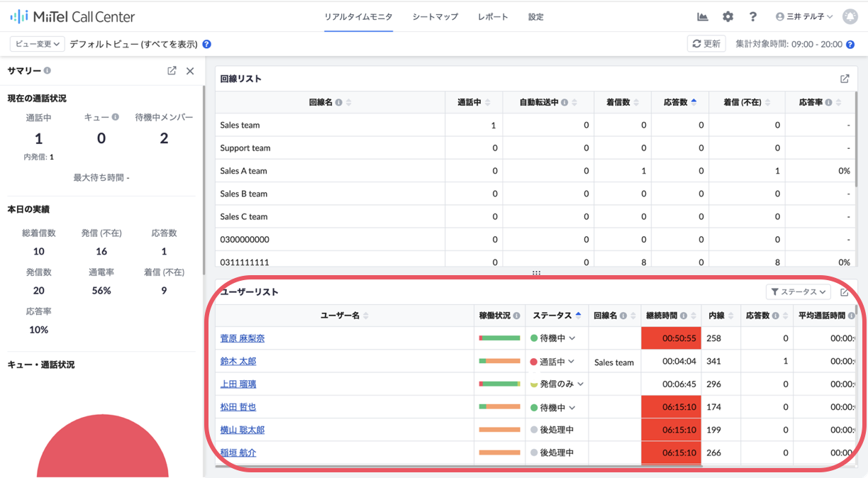Click 鈴木 太郎 稼働状況 bar
This screenshot has height=478, width=868.
pos(499,361)
